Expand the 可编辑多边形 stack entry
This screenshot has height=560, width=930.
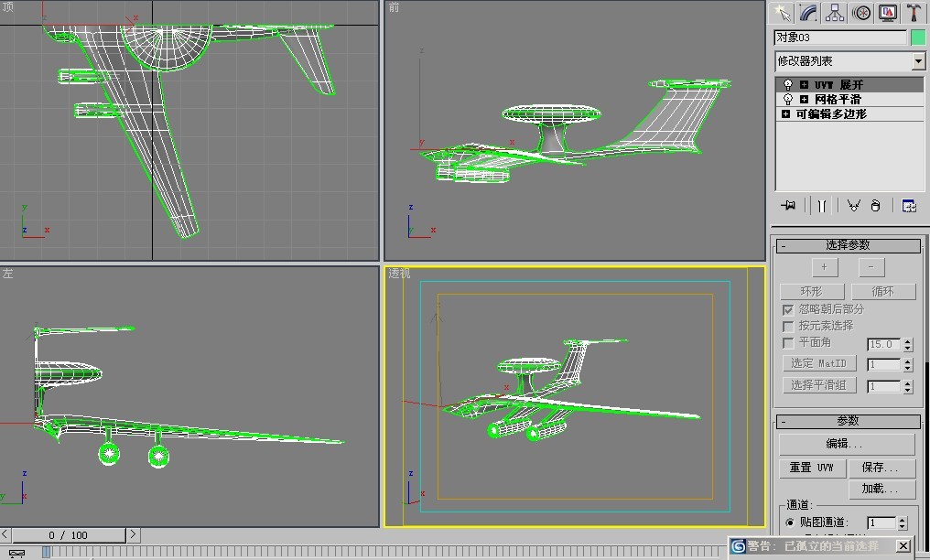pos(786,114)
